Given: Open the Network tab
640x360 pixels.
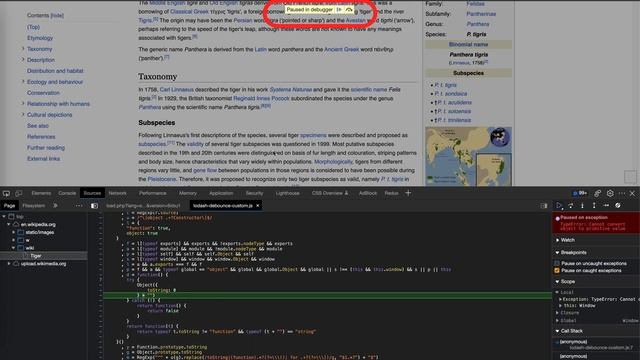Looking at the screenshot, I should pyautogui.click(x=118, y=193).
